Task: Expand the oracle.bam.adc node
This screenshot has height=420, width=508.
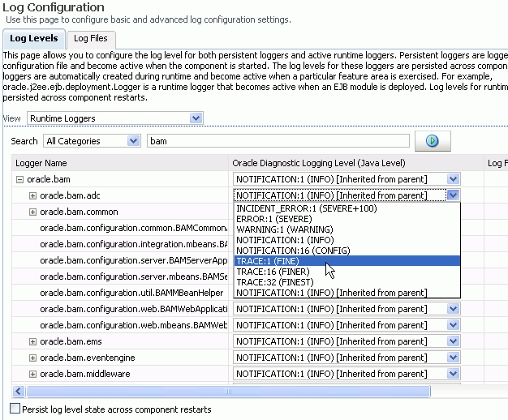Action: 32,195
